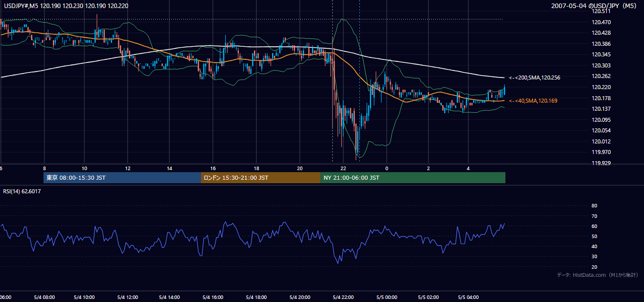Click the 5/4 12:00 date axis label
Screen dimensions: 644x302
pos(127,297)
